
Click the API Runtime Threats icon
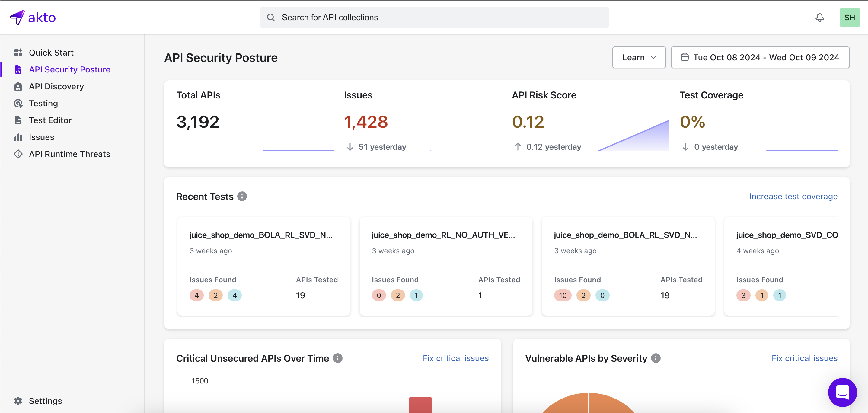tap(18, 154)
